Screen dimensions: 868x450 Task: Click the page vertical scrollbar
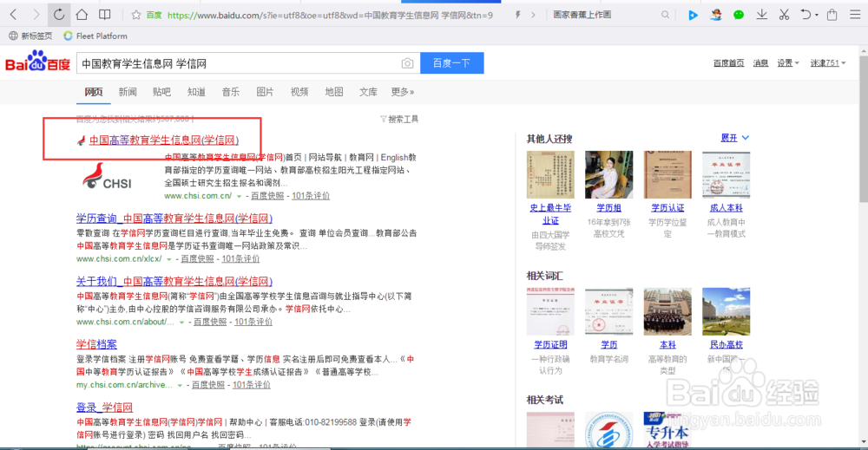tap(864, 127)
